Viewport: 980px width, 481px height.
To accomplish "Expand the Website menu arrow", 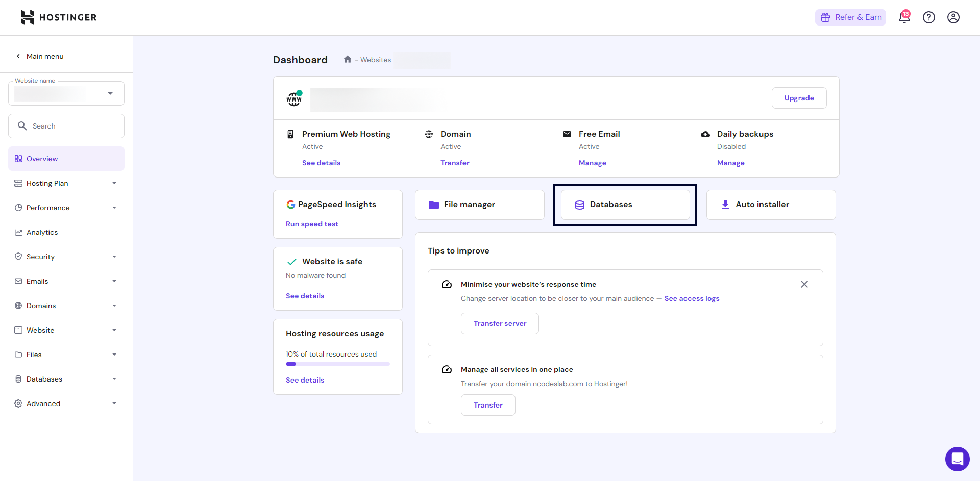I will click(114, 330).
